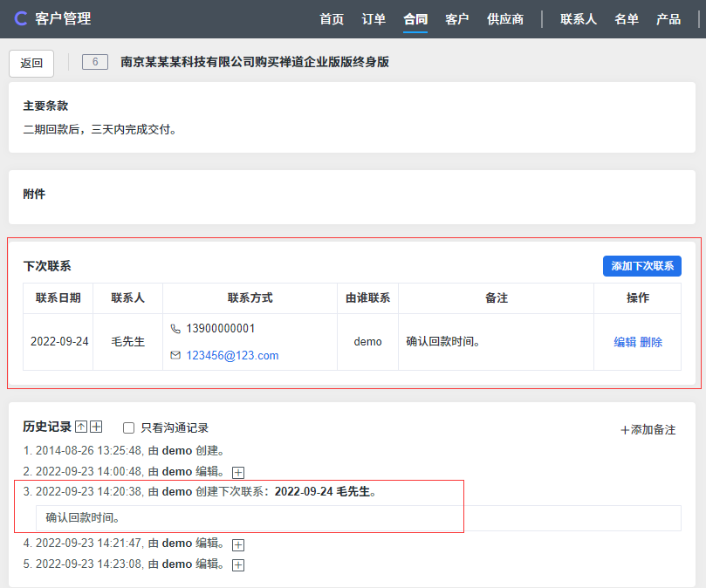Expand details of history record 5
This screenshot has width=706, height=588.
(x=238, y=564)
